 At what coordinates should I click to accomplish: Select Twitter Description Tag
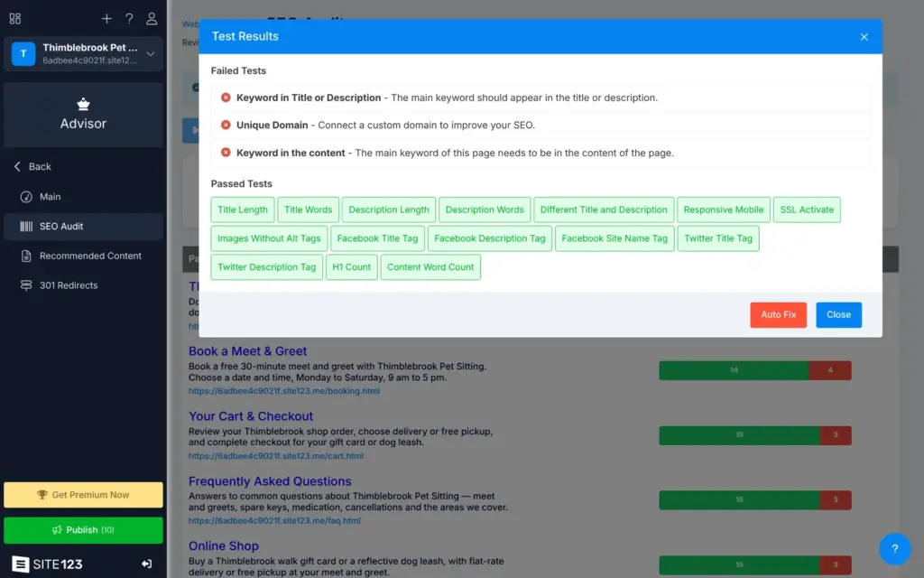tap(266, 266)
